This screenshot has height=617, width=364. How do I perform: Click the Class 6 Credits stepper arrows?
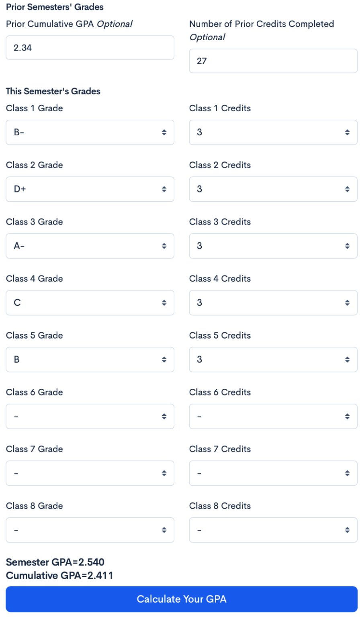click(348, 416)
